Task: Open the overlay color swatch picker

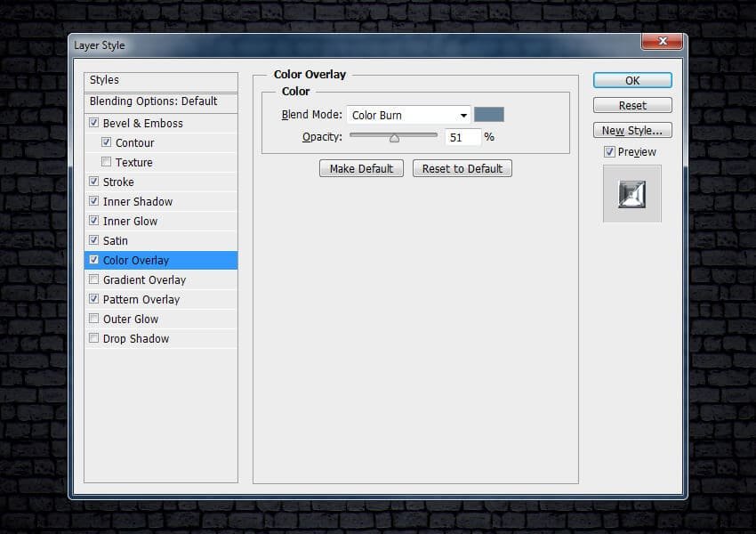Action: (489, 115)
